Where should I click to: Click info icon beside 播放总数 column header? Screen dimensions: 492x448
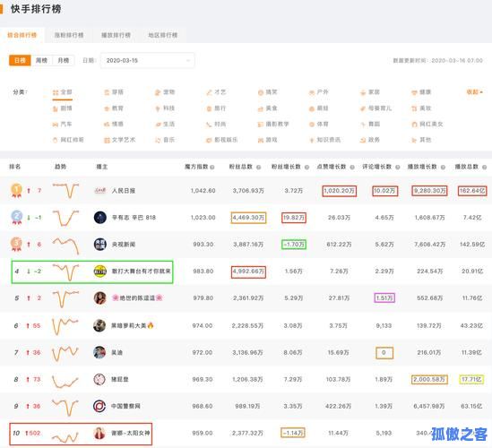[x=485, y=168]
